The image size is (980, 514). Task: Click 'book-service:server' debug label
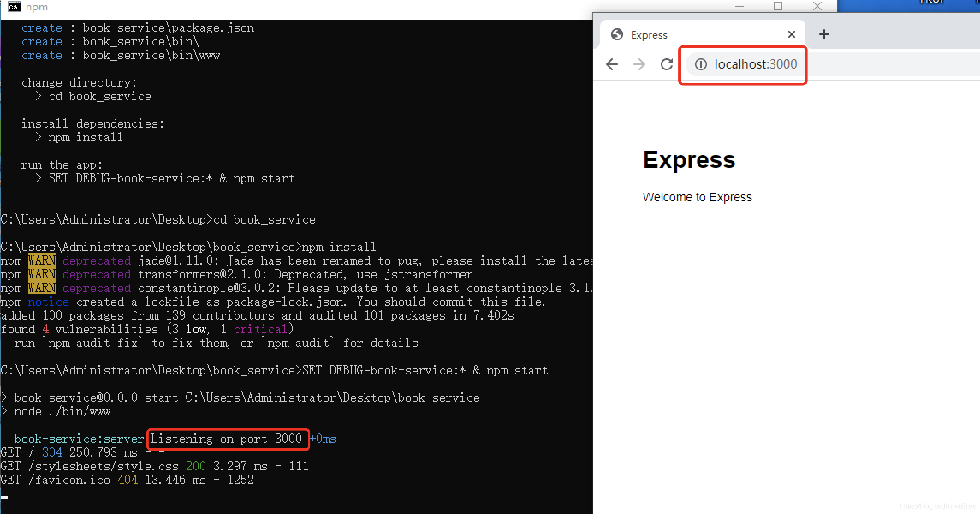79,439
